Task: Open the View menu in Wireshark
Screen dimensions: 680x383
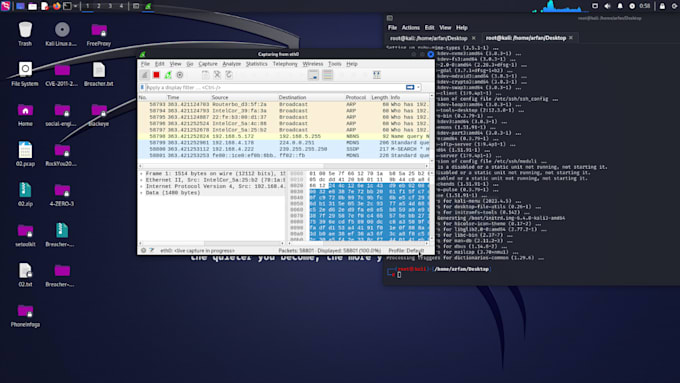Action: tap(175, 64)
